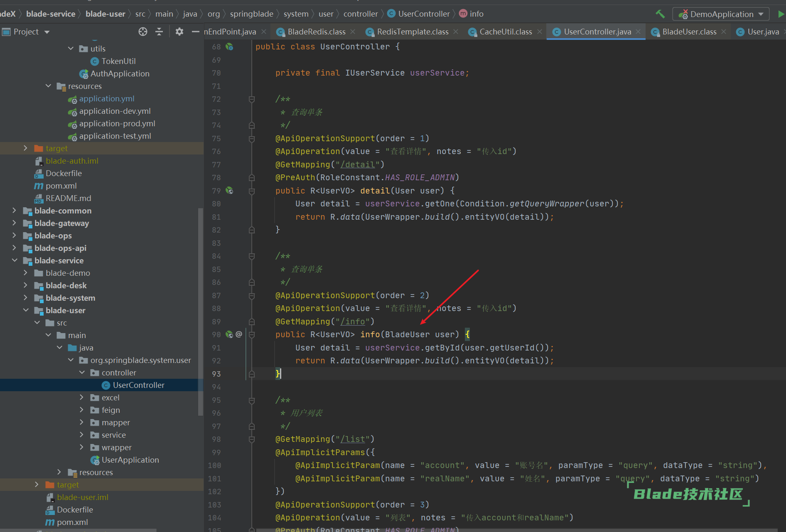Switch to User.java tab
This screenshot has height=532, width=786.
763,32
